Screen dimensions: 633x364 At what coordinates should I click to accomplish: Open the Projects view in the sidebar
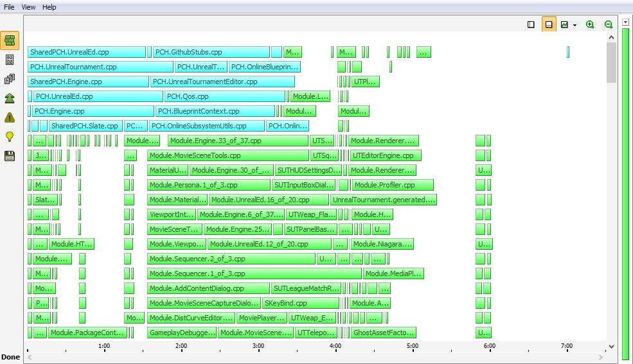pyautogui.click(x=10, y=79)
